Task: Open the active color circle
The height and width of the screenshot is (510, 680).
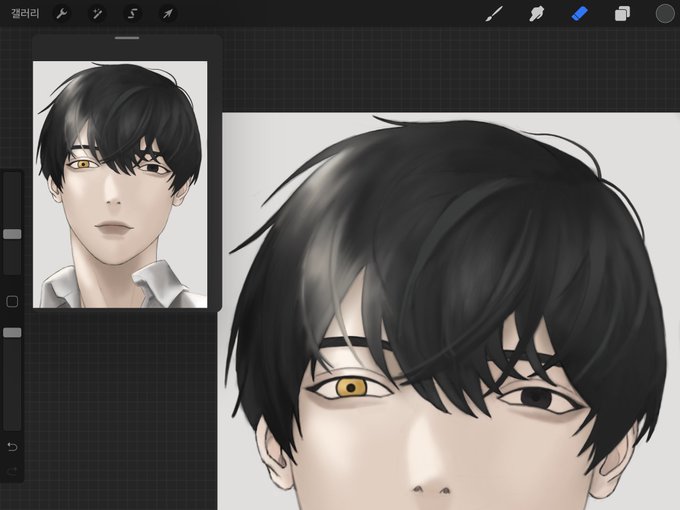Action: coord(664,13)
